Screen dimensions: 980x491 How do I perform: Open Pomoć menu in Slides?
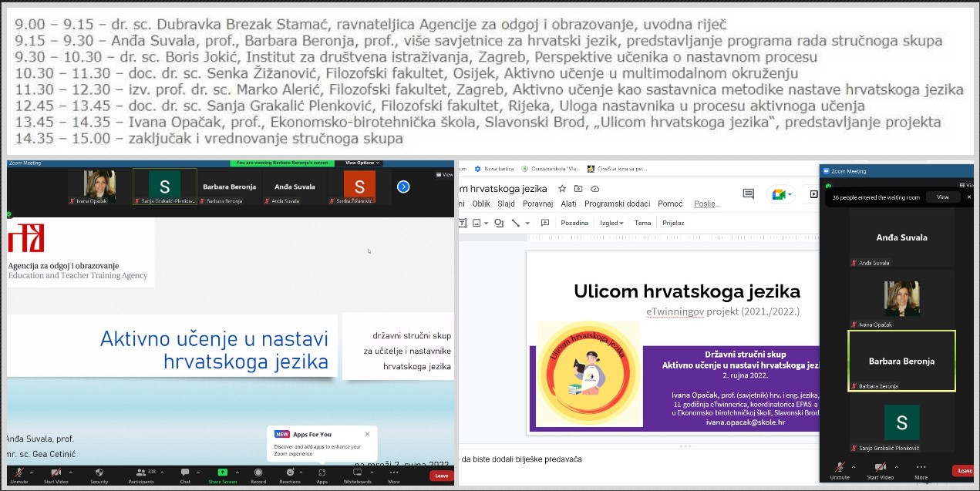pyautogui.click(x=670, y=204)
